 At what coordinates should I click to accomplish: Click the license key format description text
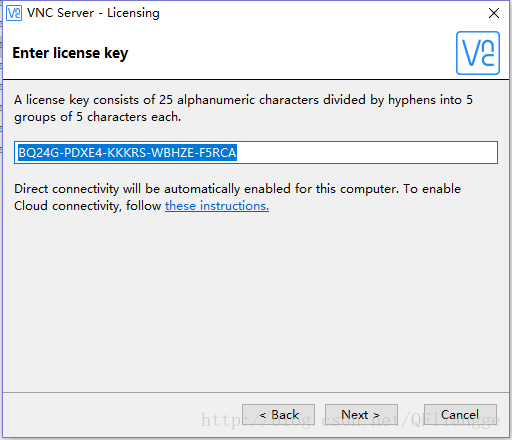(243, 108)
